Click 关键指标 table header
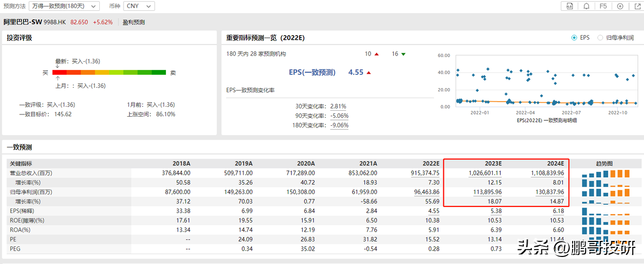Image resolution: width=644 pixels, height=264 pixels. pyautogui.click(x=21, y=163)
